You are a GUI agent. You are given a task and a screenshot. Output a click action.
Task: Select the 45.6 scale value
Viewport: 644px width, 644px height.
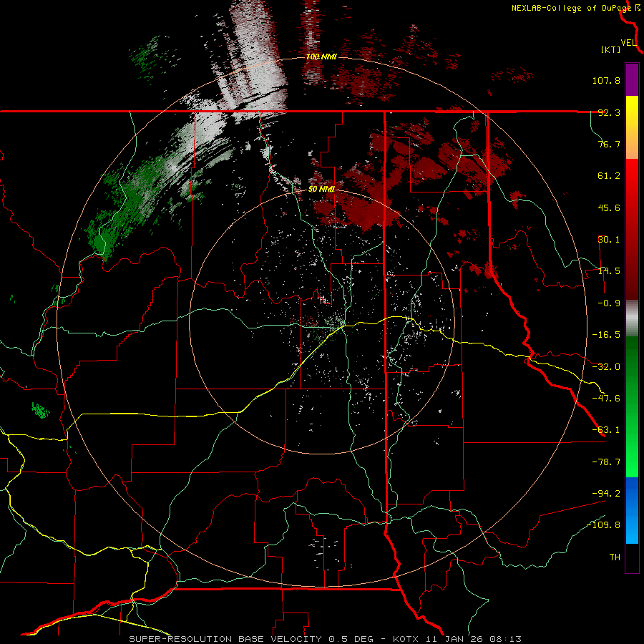click(x=609, y=208)
